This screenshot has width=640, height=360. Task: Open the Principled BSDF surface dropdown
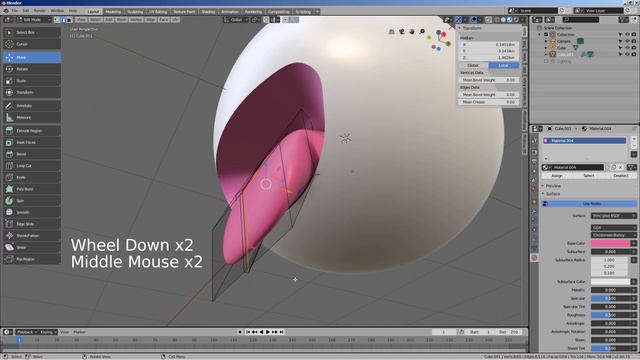(x=613, y=216)
